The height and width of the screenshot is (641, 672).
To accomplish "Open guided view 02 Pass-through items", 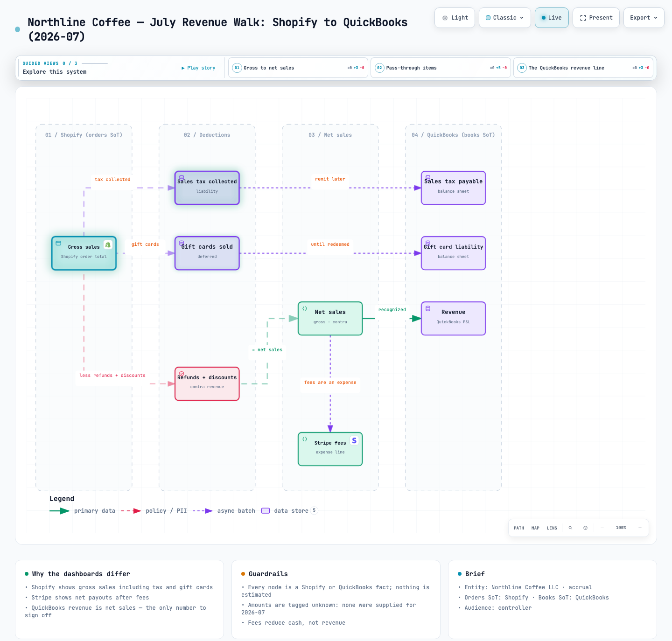I will point(441,68).
